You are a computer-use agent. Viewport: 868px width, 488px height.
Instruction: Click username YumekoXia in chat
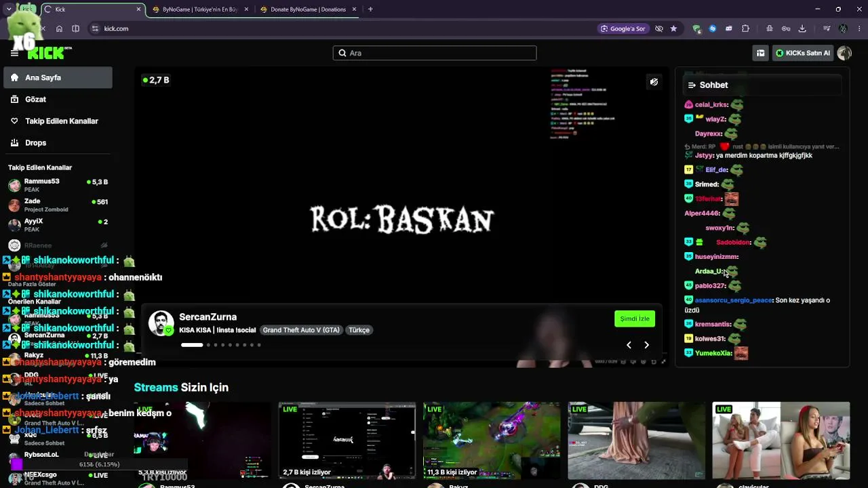[x=713, y=353]
